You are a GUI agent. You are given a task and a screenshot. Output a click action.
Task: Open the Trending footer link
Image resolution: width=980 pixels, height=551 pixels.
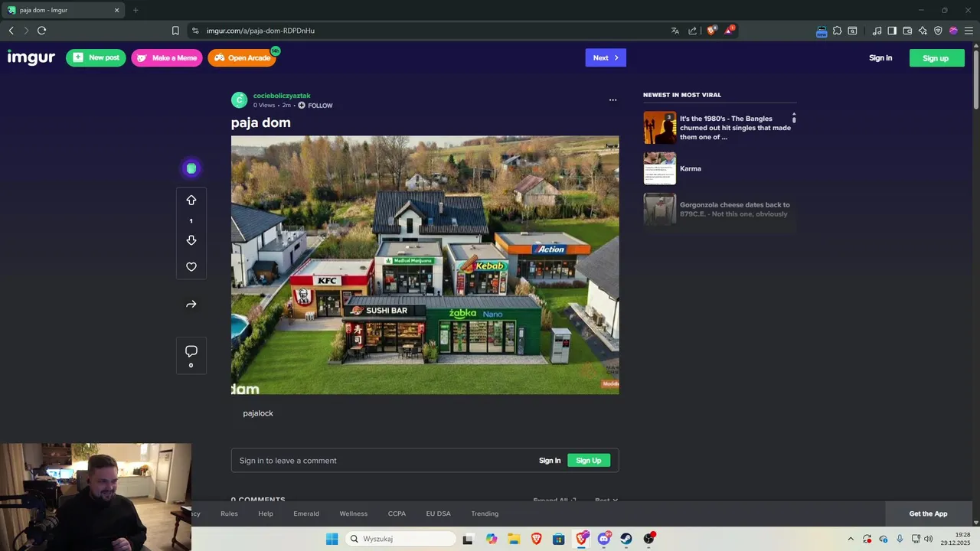click(x=485, y=514)
